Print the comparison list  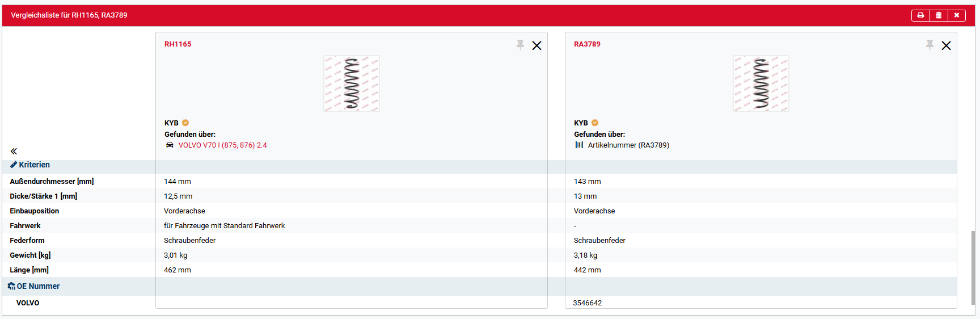[920, 15]
